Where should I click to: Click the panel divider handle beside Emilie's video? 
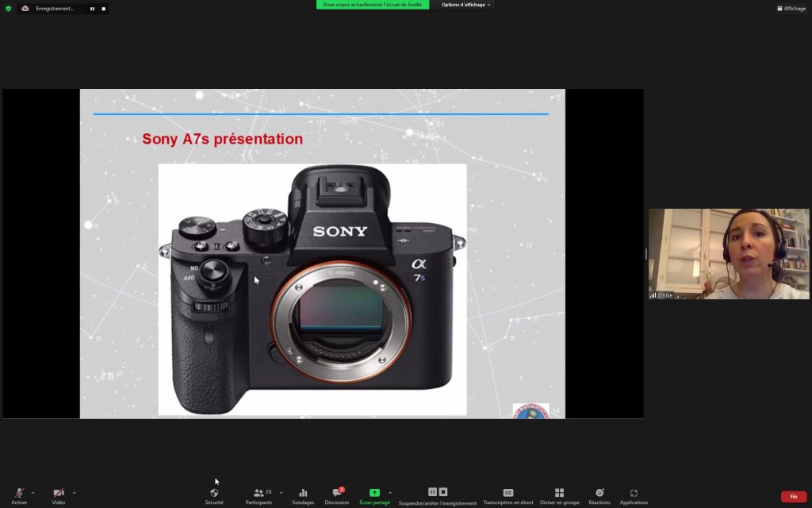pos(645,254)
